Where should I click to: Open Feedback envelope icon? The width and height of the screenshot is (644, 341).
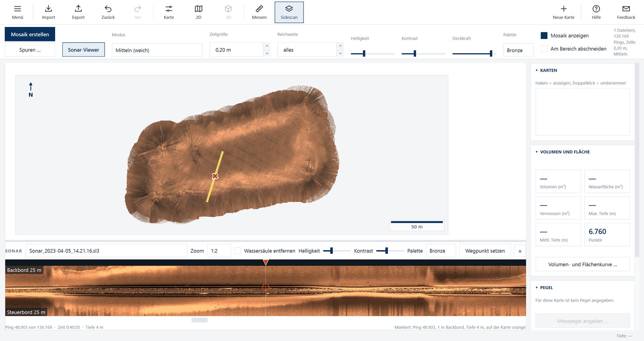point(626,9)
